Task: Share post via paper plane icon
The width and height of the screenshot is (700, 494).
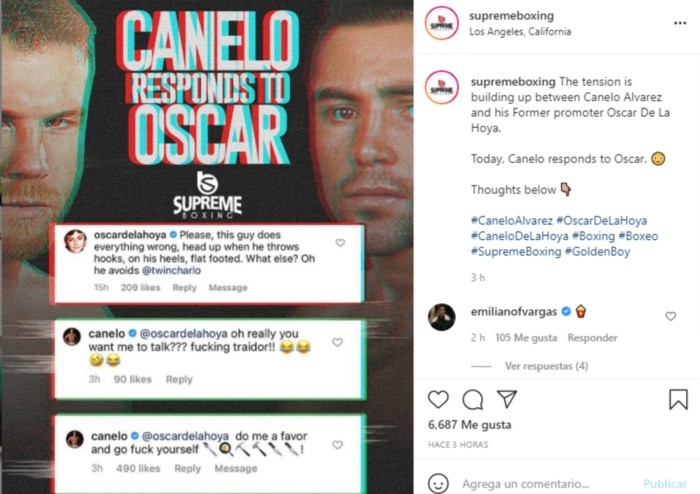Action: 507,399
